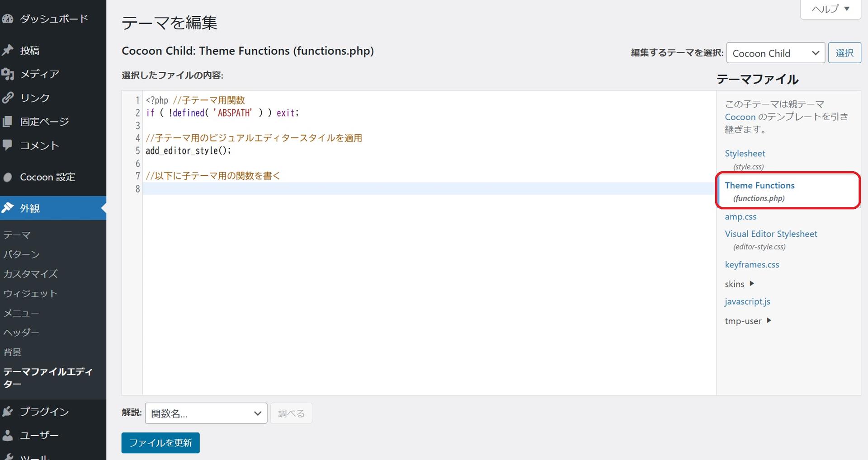Click the chain icon for リンク
The image size is (868, 460).
[x=7, y=98]
